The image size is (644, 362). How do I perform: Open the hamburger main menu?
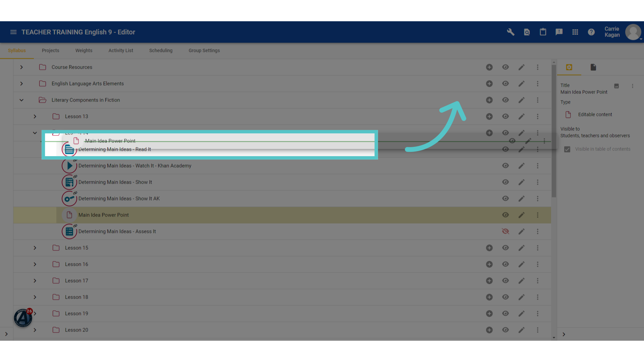click(13, 32)
